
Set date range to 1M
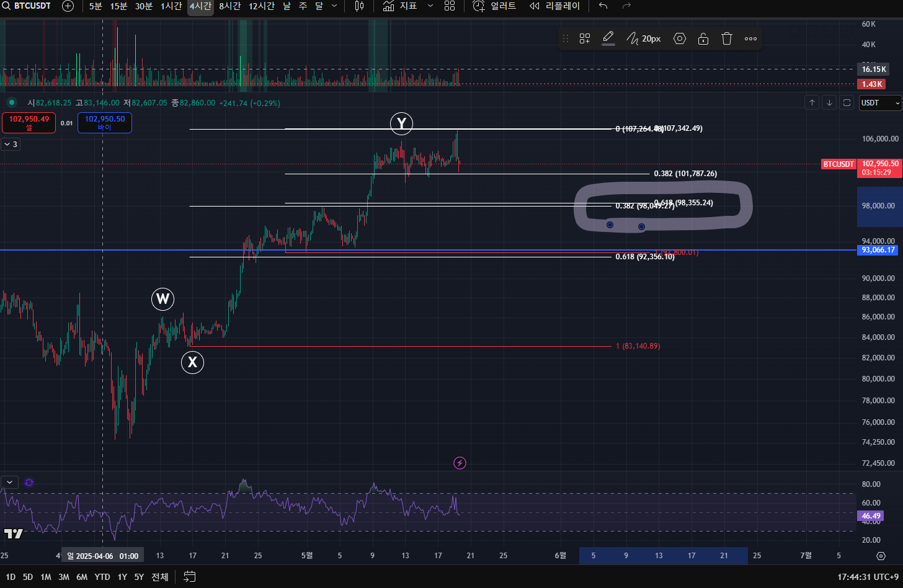tap(46, 577)
